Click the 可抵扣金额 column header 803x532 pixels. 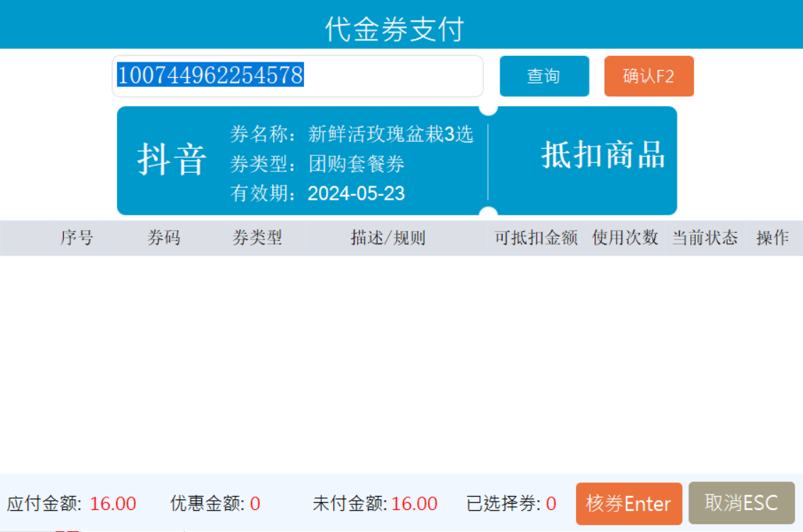pyautogui.click(x=536, y=237)
